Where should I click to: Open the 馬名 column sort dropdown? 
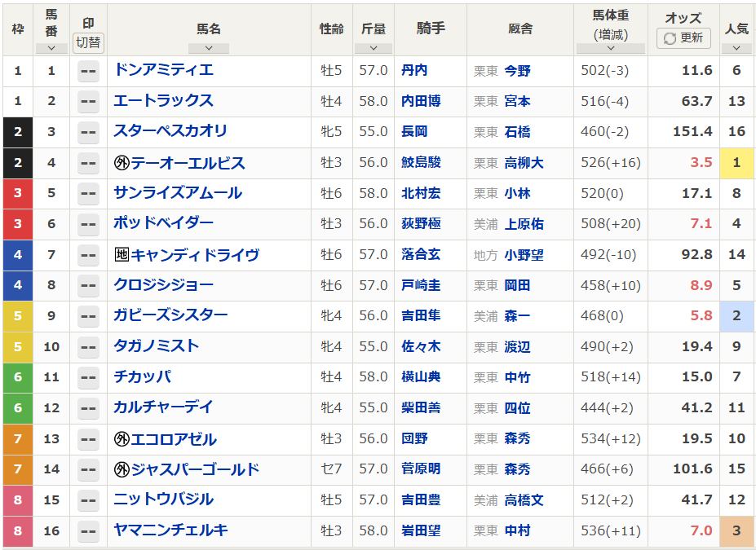pos(209,48)
